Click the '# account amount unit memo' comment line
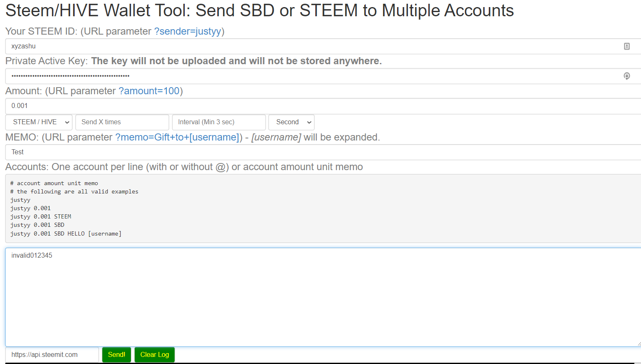Screen dimensions: 641x364 (54, 183)
